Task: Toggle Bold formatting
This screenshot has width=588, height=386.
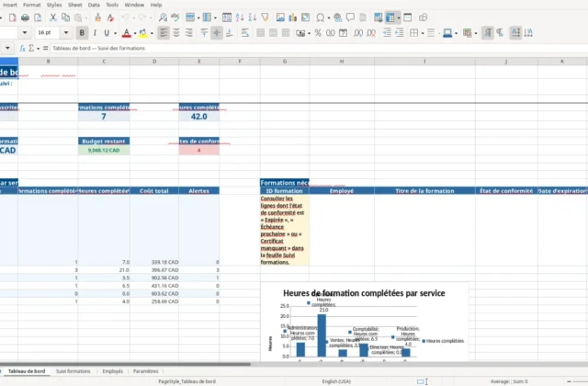Action: 82,33
